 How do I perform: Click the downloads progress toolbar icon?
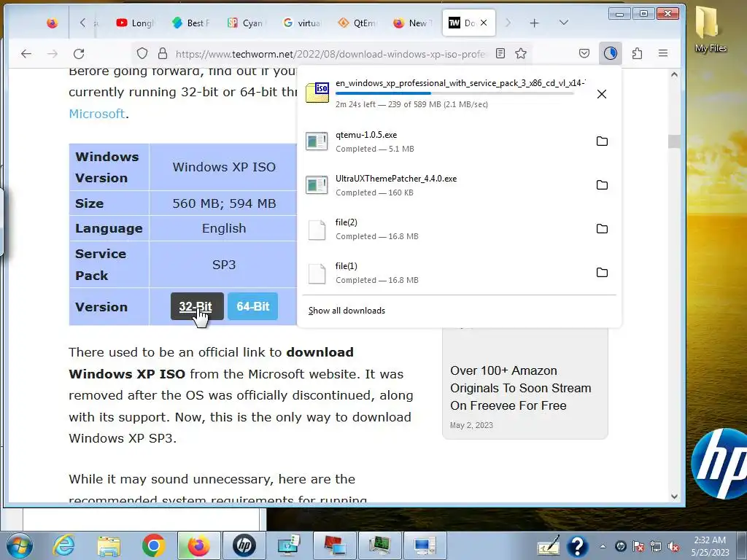pos(611,53)
